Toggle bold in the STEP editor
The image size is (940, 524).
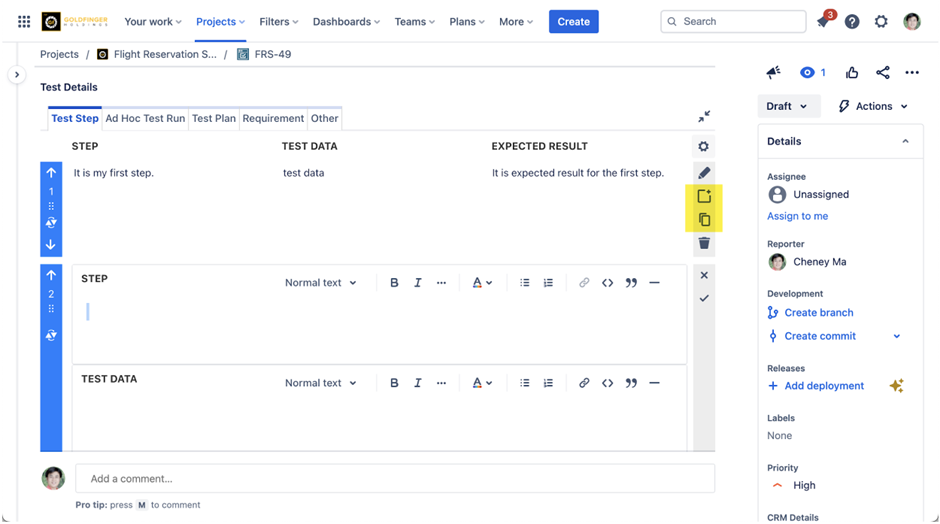click(x=394, y=283)
